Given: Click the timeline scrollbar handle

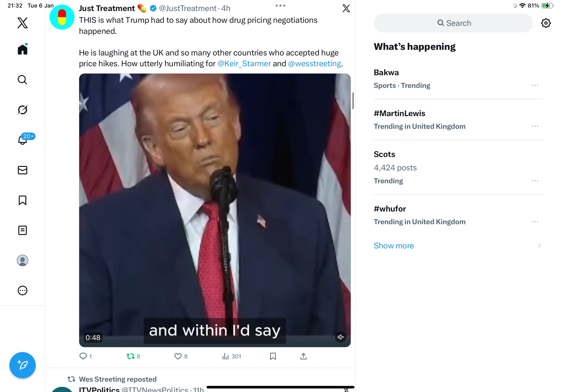Looking at the screenshot, I should click(x=353, y=101).
